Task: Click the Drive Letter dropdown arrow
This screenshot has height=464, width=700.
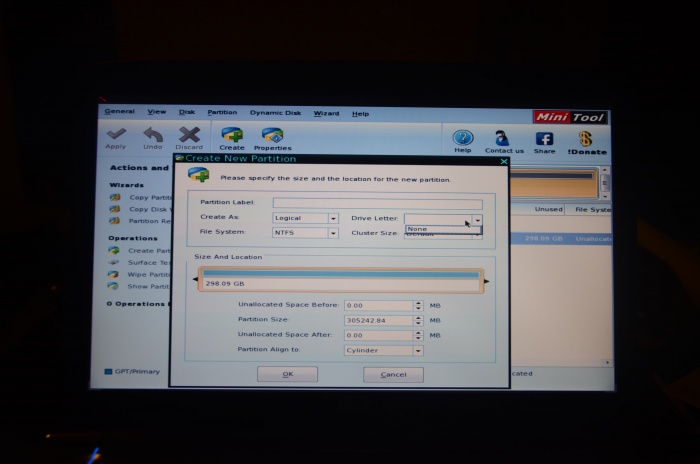Action: 478,220
